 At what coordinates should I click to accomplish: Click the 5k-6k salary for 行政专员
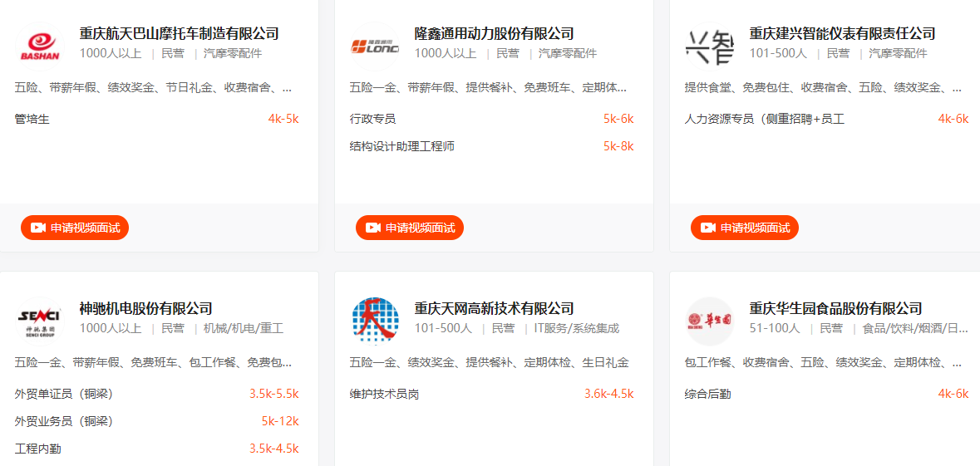pyautogui.click(x=618, y=119)
